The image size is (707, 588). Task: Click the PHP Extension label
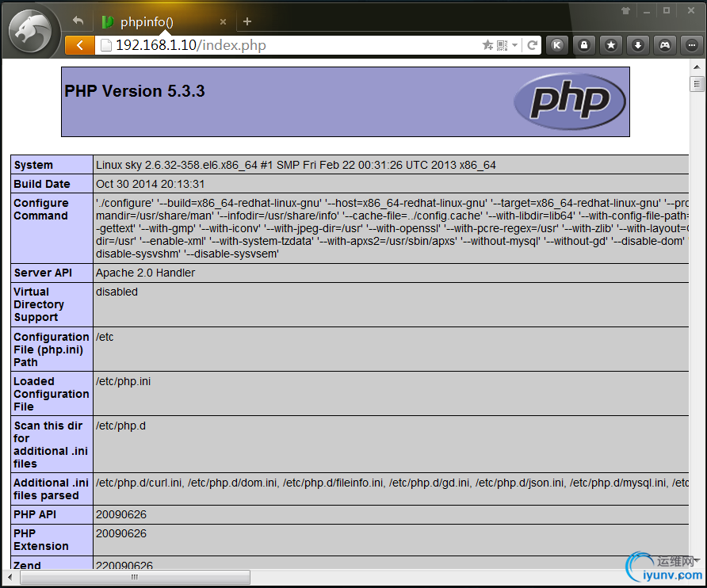click(x=41, y=540)
